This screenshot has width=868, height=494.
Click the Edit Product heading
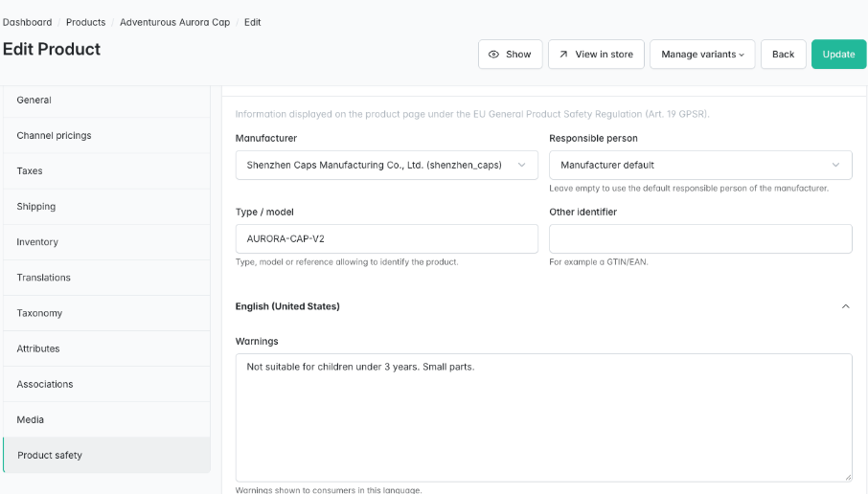52,49
